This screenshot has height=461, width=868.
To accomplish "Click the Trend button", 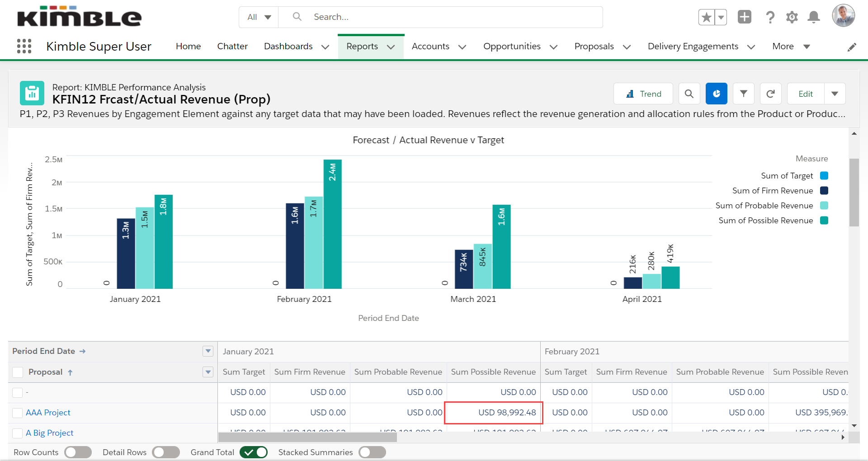I will coord(643,94).
